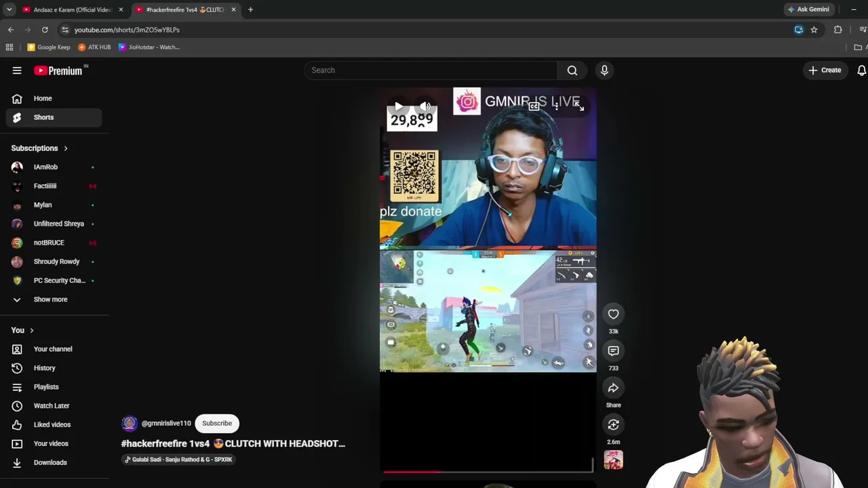The height and width of the screenshot is (488, 868).
Task: Open Your videos
Action: coord(54,444)
